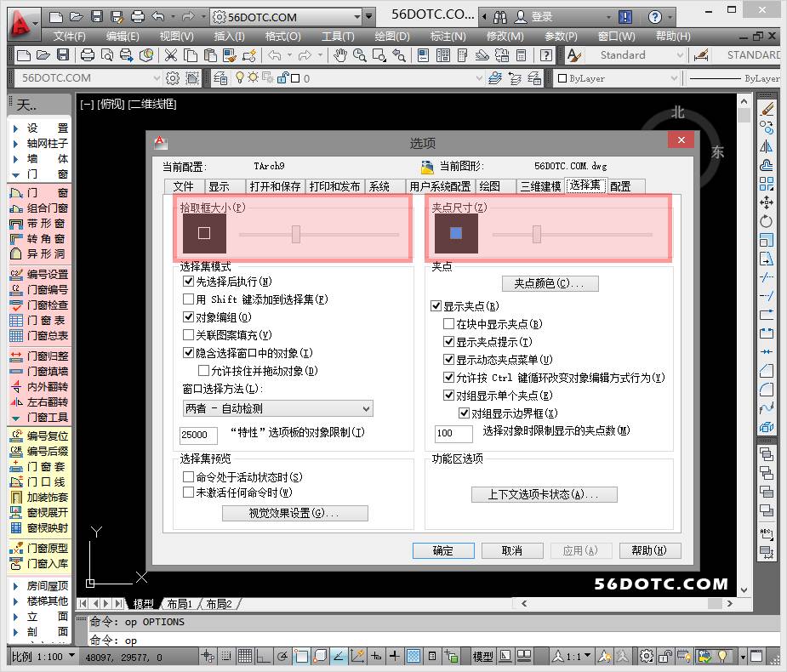Enable 用 Shift 键添加到选择集 checkbox
This screenshot has height=672, width=787.
(x=189, y=299)
